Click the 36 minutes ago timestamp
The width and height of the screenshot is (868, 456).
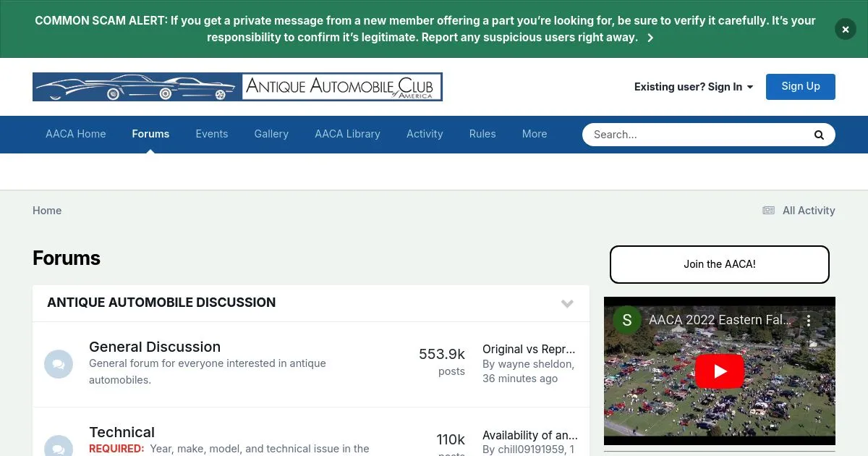[x=520, y=379]
